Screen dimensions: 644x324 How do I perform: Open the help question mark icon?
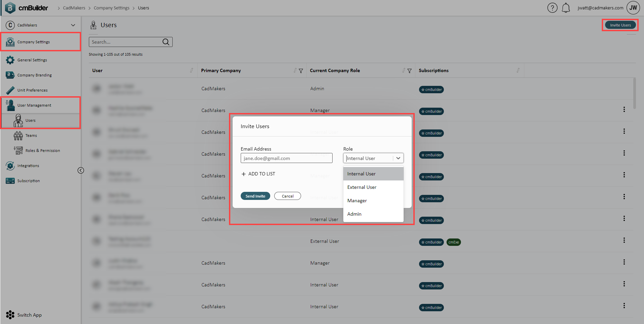coord(552,8)
